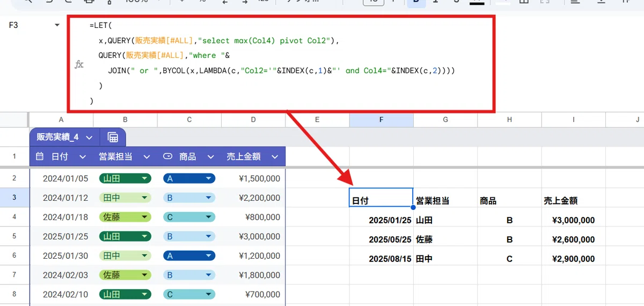The width and height of the screenshot is (644, 306).
Task: Click the fx function icon
Action: 79,64
